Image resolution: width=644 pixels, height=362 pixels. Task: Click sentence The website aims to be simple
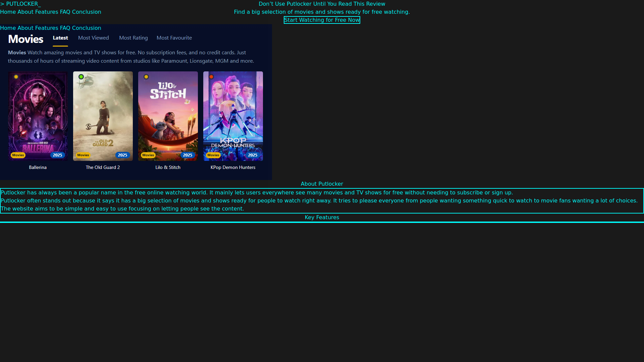(x=122, y=209)
